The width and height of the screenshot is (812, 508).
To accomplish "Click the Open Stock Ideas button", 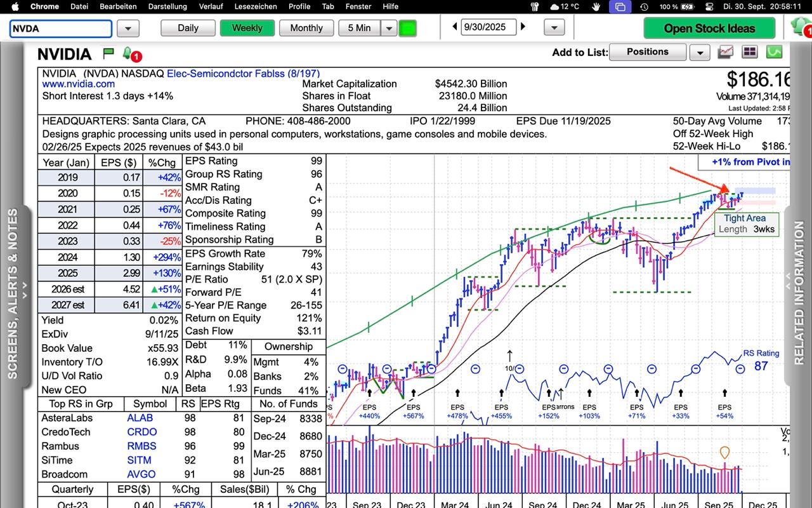I will [x=709, y=28].
